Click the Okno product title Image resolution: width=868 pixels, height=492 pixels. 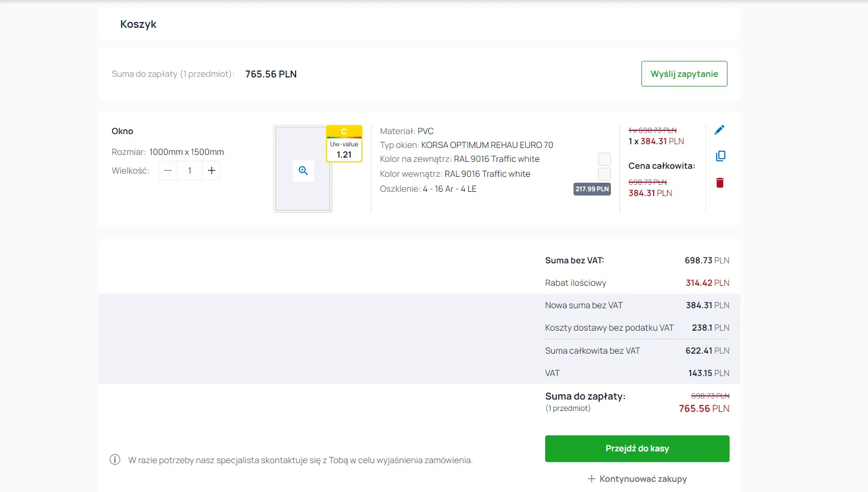(x=122, y=131)
